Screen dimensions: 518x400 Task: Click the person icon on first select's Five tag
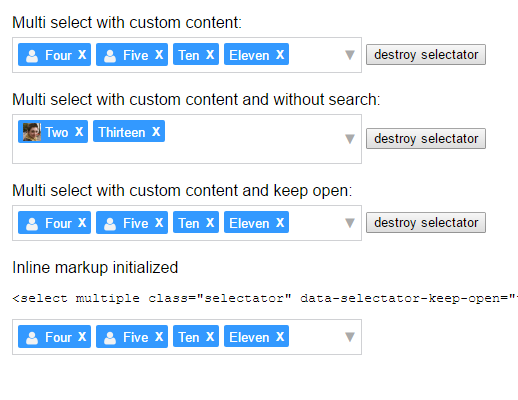(x=110, y=56)
